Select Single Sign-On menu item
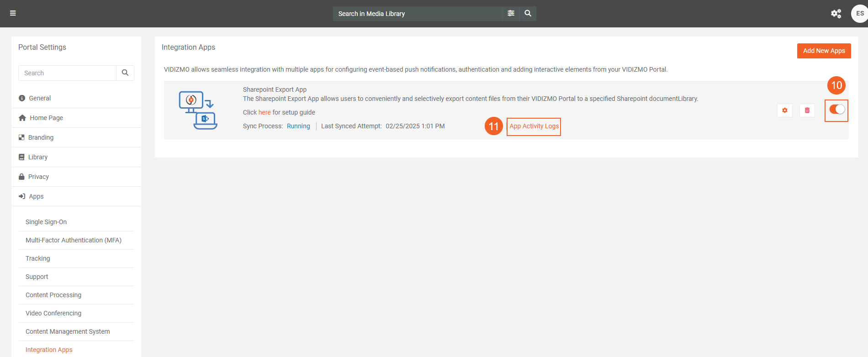The width and height of the screenshot is (868, 357). (x=46, y=222)
